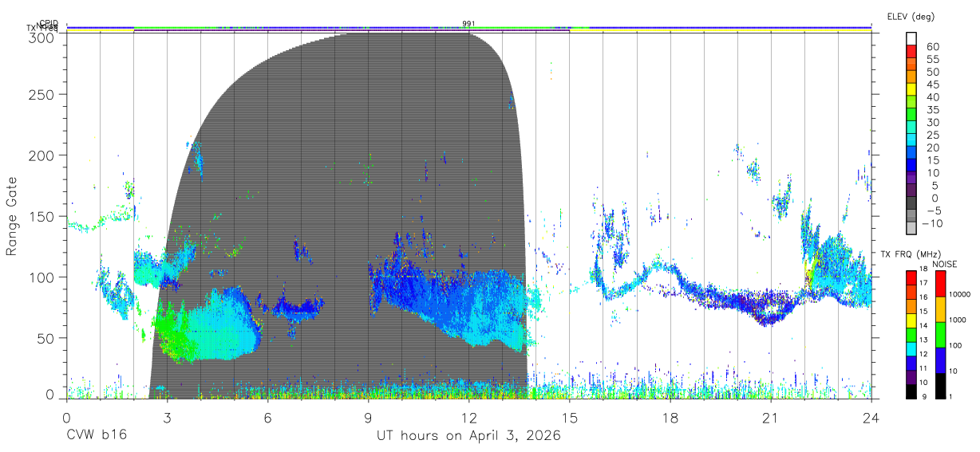The height and width of the screenshot is (452, 980).
Task: Select the black 9–10 MHz TX FRQ swatch
Action: pyautogui.click(x=911, y=391)
